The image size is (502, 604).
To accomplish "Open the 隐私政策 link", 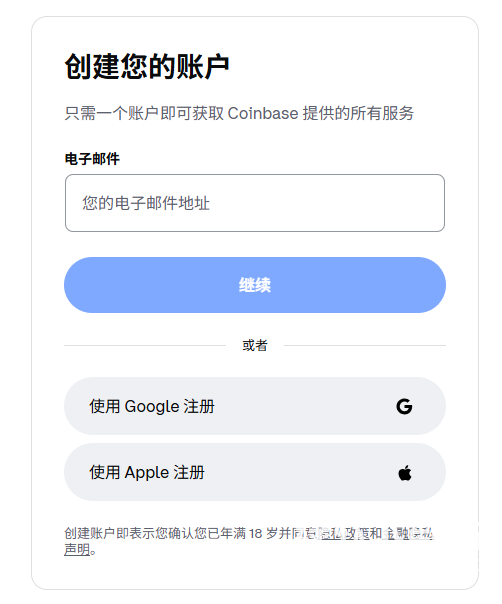I will click(345, 534).
